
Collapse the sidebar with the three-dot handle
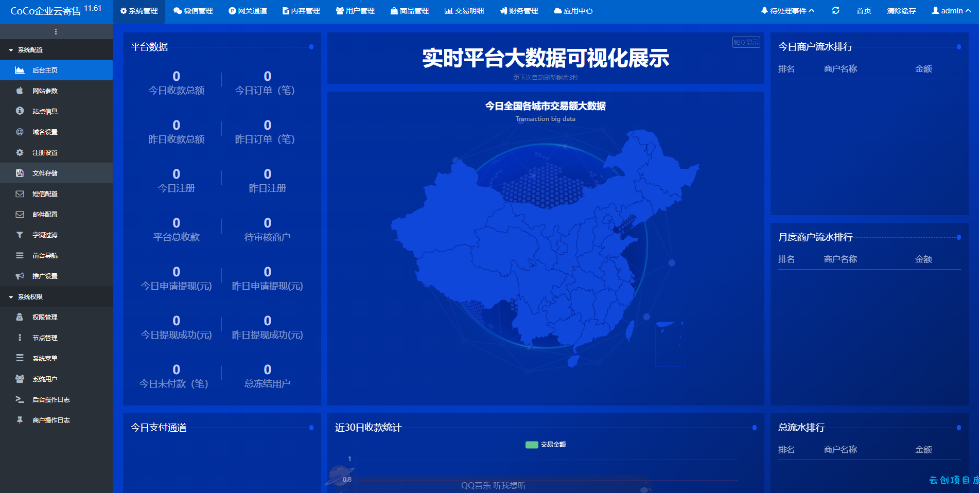[56, 31]
